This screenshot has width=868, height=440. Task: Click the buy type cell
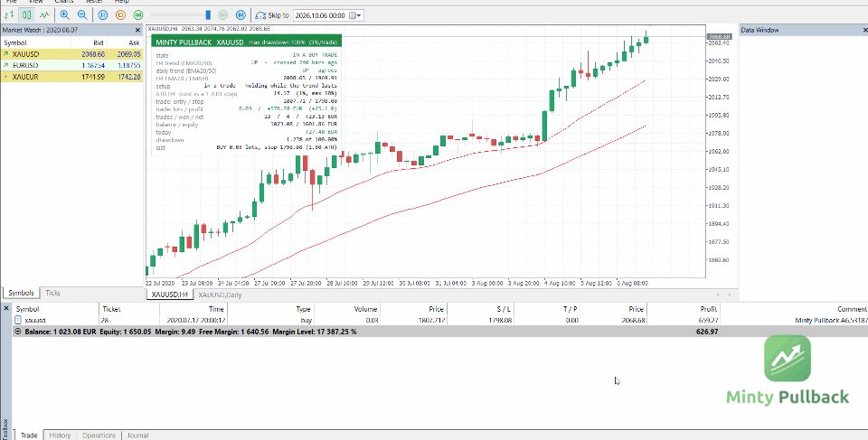pyautogui.click(x=306, y=320)
